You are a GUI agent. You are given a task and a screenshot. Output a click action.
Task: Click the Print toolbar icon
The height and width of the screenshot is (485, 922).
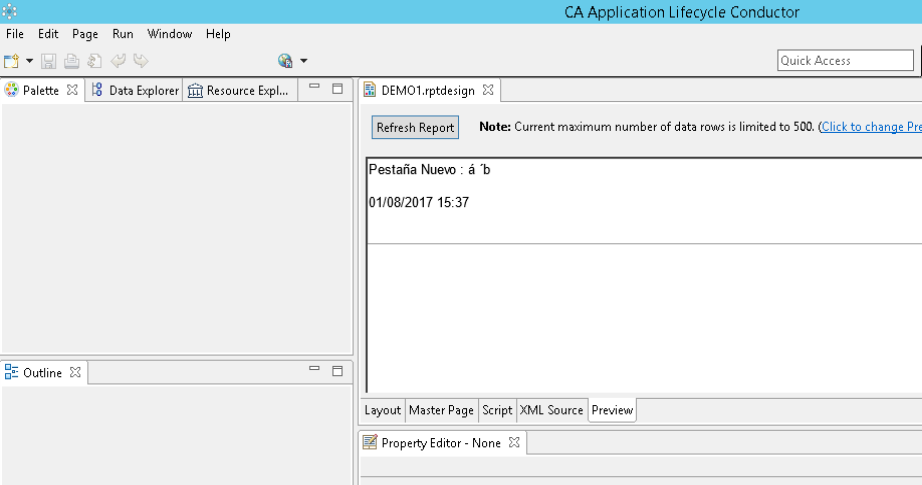coord(72,61)
